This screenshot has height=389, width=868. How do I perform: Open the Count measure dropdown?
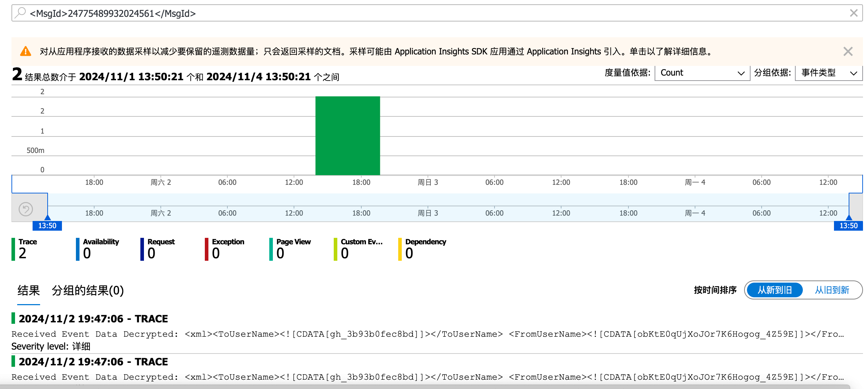click(x=702, y=73)
